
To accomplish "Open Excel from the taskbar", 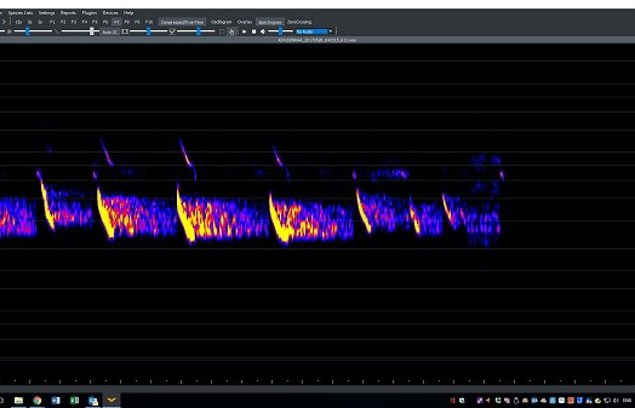I will pos(75,400).
